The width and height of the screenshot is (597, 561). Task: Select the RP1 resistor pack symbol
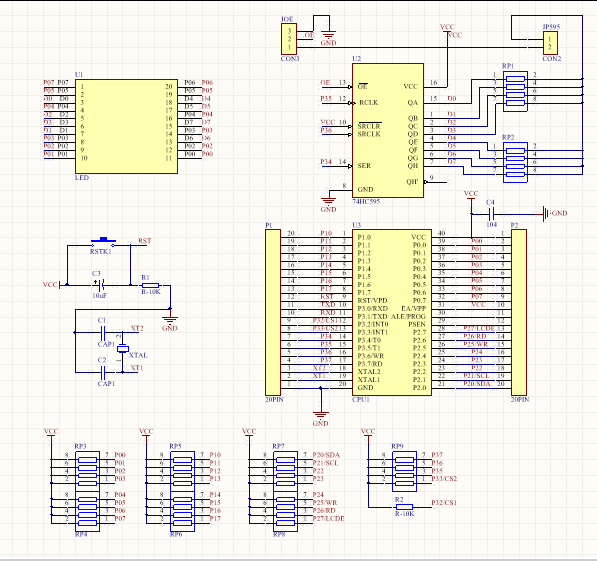tap(515, 91)
